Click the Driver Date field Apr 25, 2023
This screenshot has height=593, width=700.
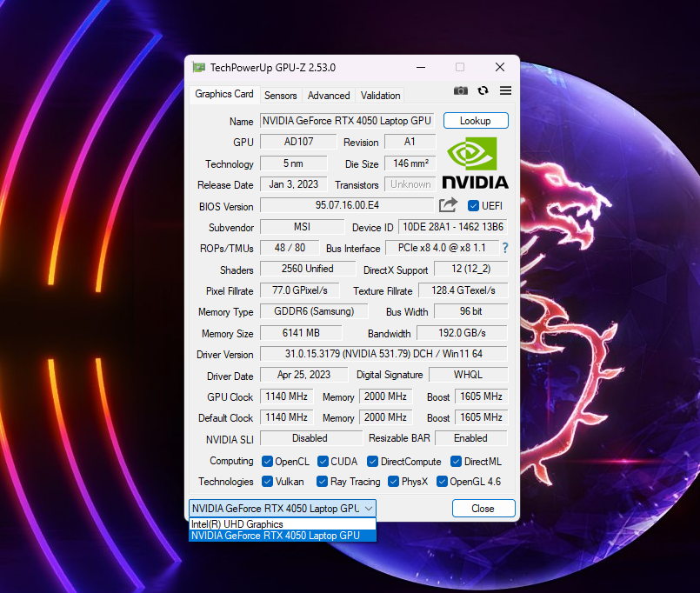click(x=303, y=375)
